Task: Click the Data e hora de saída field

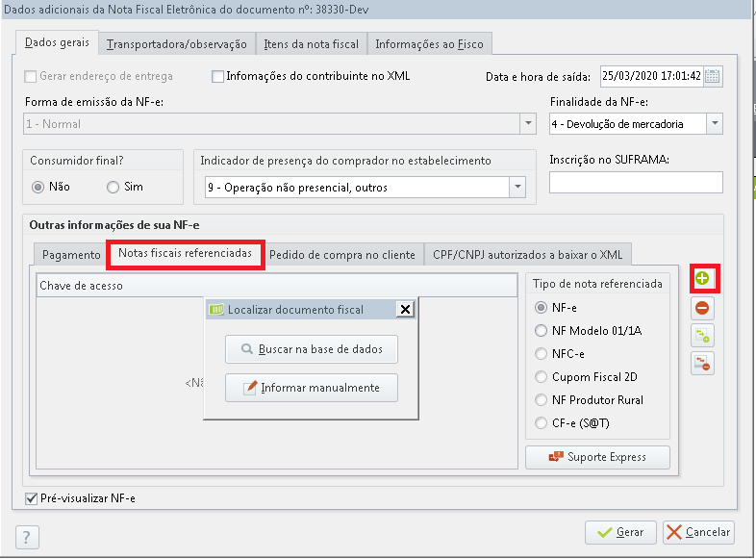Action: tap(651, 76)
